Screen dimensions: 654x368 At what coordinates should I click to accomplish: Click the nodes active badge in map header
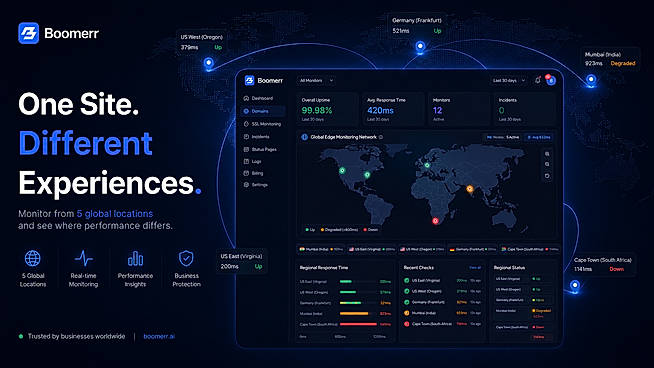tap(502, 137)
